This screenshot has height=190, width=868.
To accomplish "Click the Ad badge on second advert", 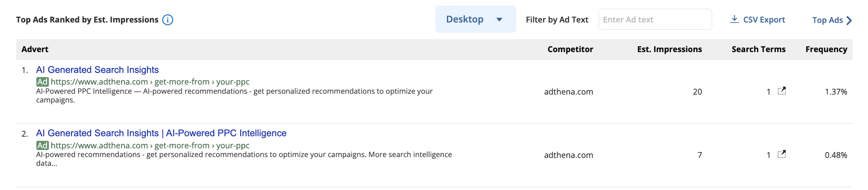I will click(x=42, y=145).
